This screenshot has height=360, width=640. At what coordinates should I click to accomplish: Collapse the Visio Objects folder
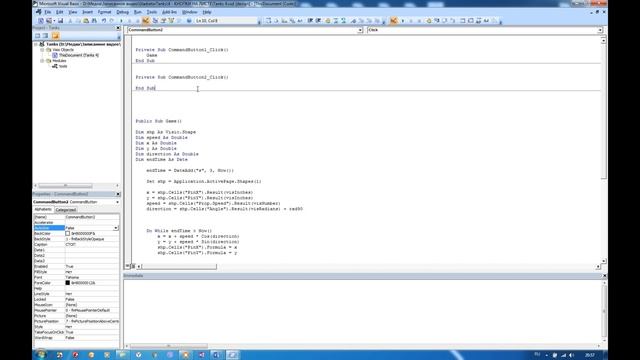(x=42, y=50)
